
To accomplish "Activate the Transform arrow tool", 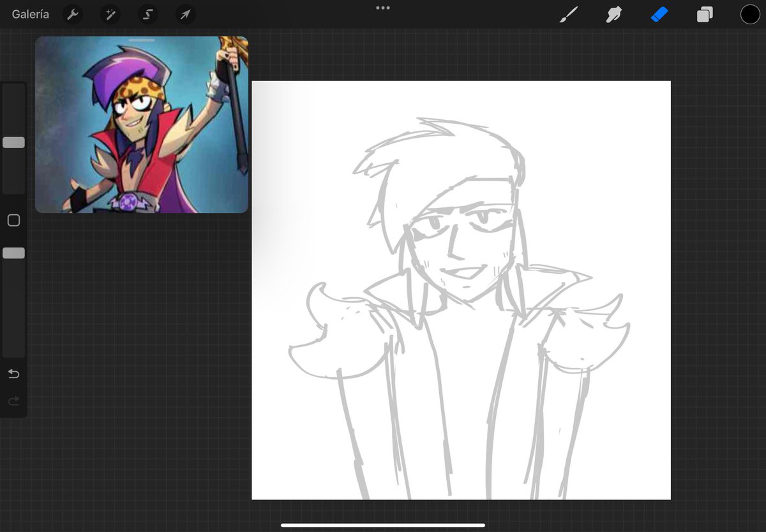I will 185,14.
